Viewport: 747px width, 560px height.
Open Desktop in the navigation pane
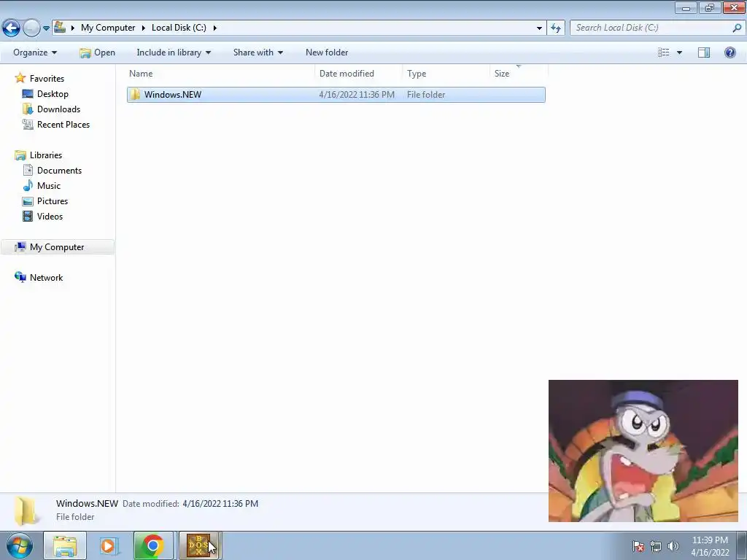[x=53, y=94]
